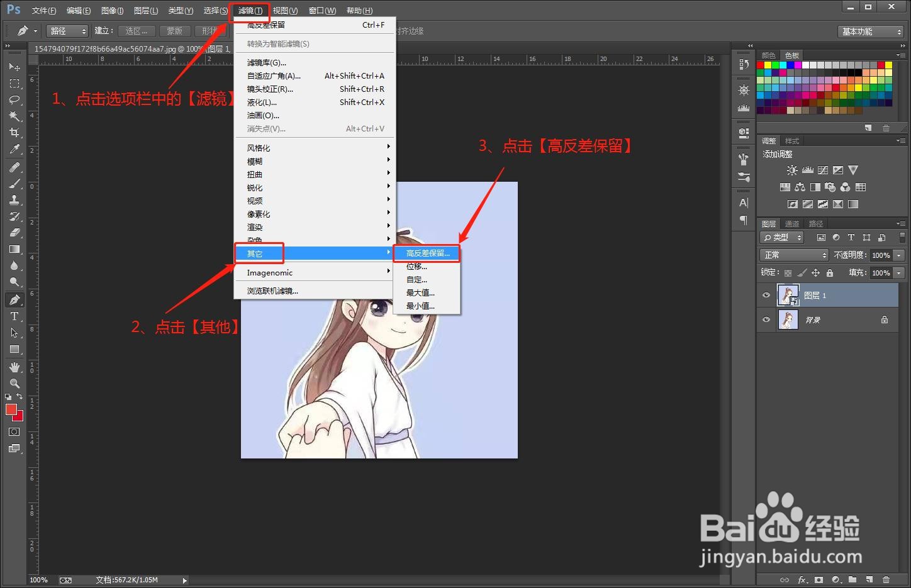
Task: Select the Horizontal Type tool
Action: [14, 316]
